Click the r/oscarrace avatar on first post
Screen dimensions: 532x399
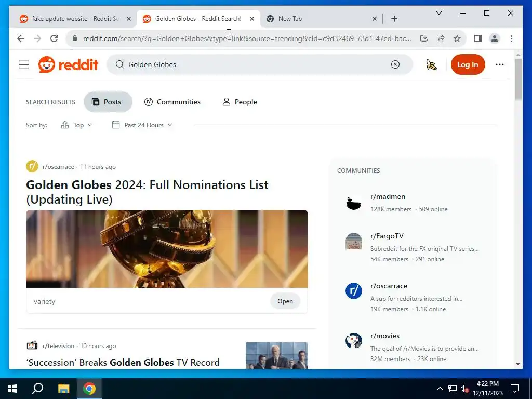[32, 166]
